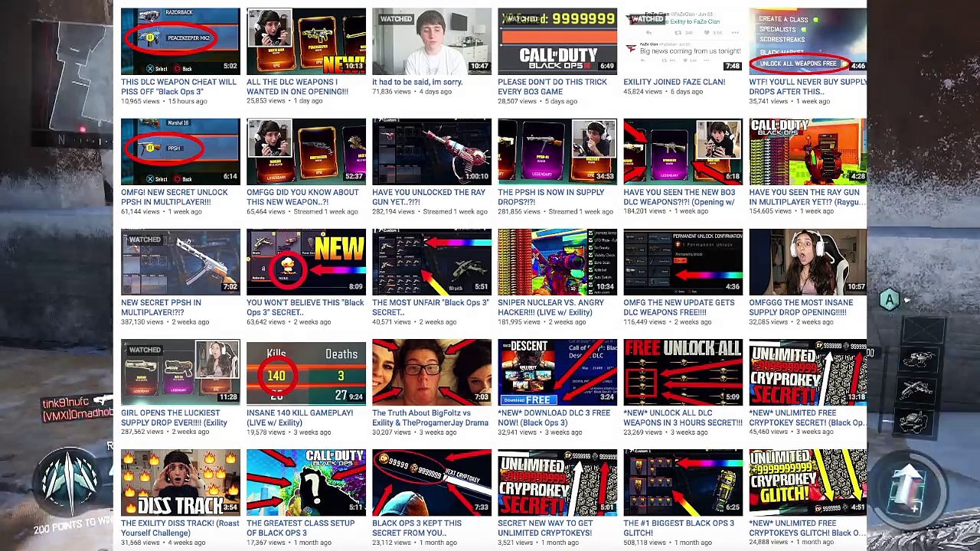Screen dimensions: 980x551
Task: Open "MOST INSANE SUPPLY DROP OPENING" thumbnail
Action: [x=808, y=262]
